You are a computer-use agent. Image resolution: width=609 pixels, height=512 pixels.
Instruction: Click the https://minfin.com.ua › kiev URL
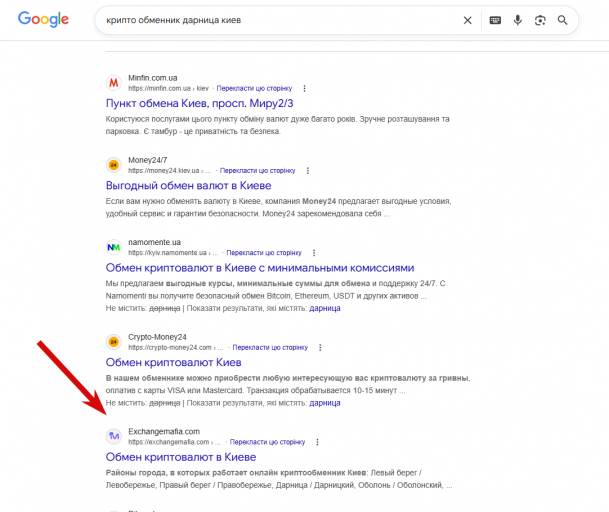tap(169, 89)
